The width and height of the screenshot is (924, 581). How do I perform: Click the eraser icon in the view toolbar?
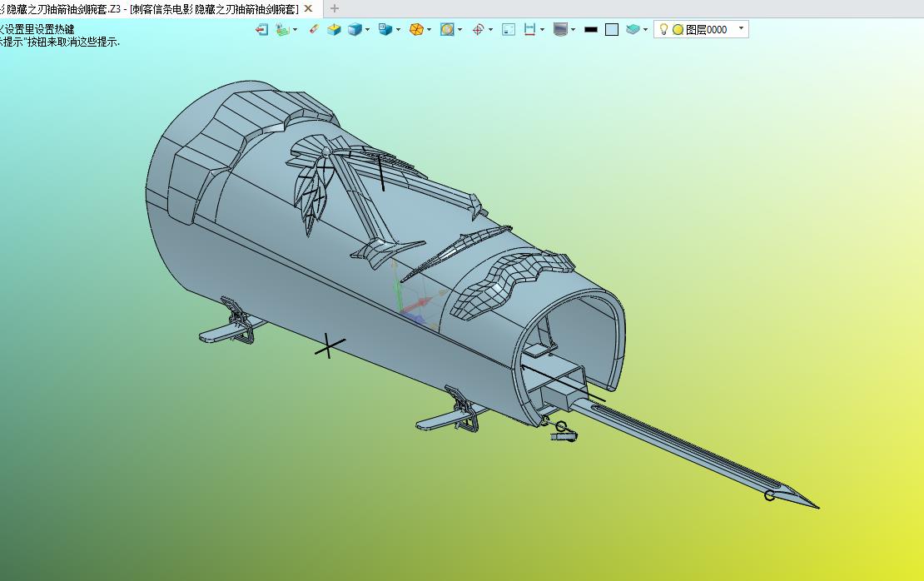[314, 29]
